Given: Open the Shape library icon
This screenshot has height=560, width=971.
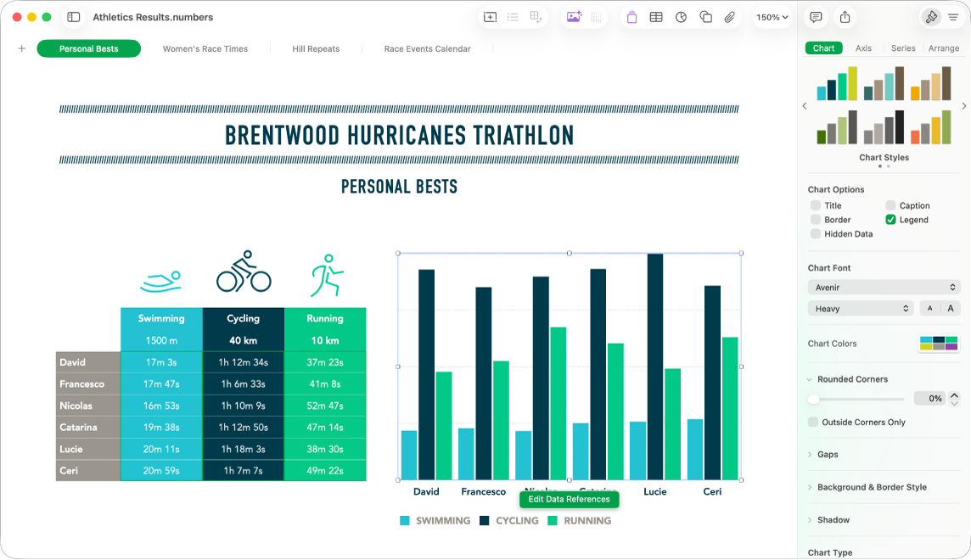Looking at the screenshot, I should tap(705, 17).
